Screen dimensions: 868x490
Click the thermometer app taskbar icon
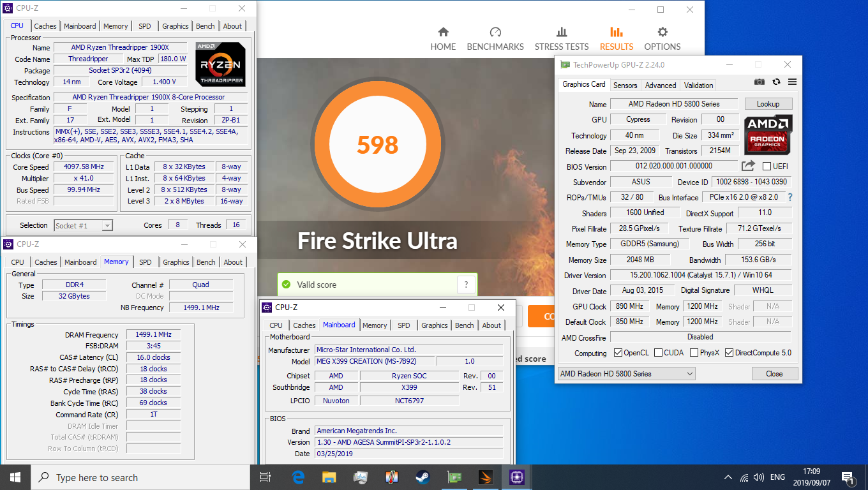pyautogui.click(x=392, y=477)
